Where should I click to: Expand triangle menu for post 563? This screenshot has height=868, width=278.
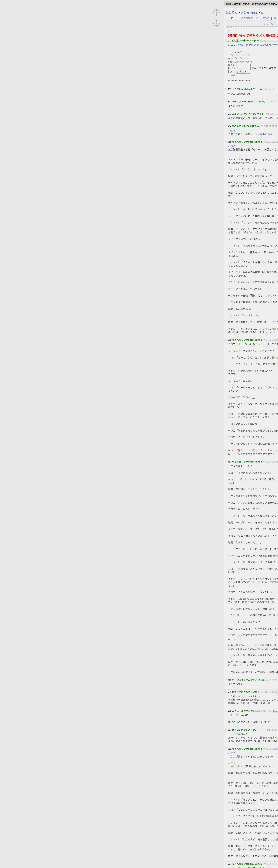pos(226,114)
